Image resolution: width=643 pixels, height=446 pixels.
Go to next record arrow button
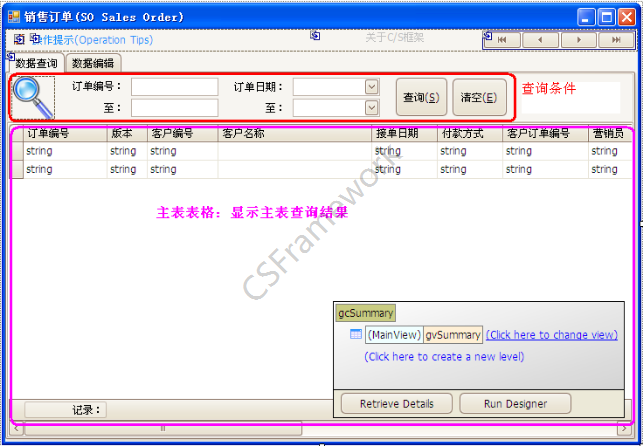tap(579, 40)
